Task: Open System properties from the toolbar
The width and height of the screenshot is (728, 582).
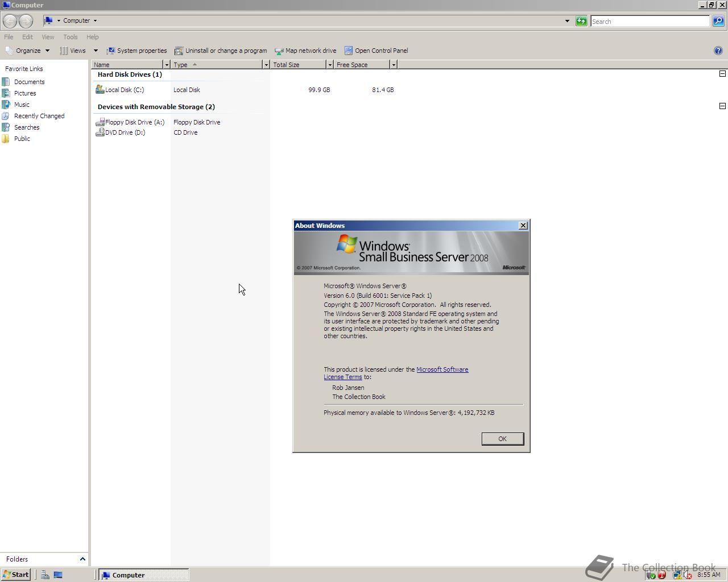Action: pyautogui.click(x=136, y=51)
